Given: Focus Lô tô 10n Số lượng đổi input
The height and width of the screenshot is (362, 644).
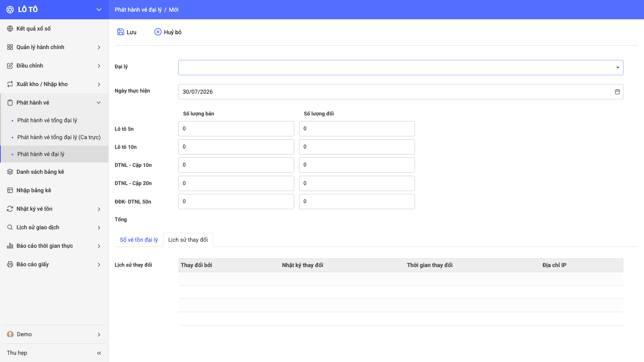Looking at the screenshot, I should pos(357,147).
